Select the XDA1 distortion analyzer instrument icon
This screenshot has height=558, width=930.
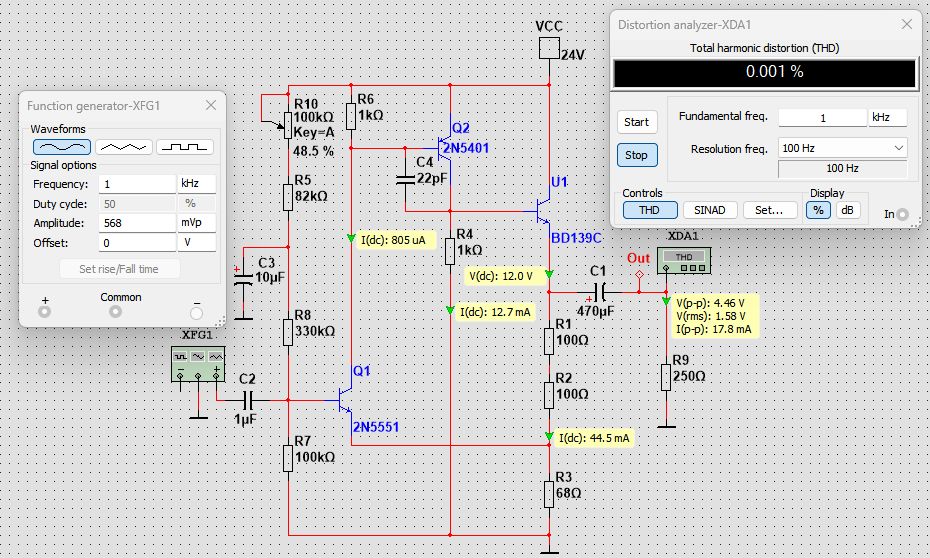tap(684, 261)
